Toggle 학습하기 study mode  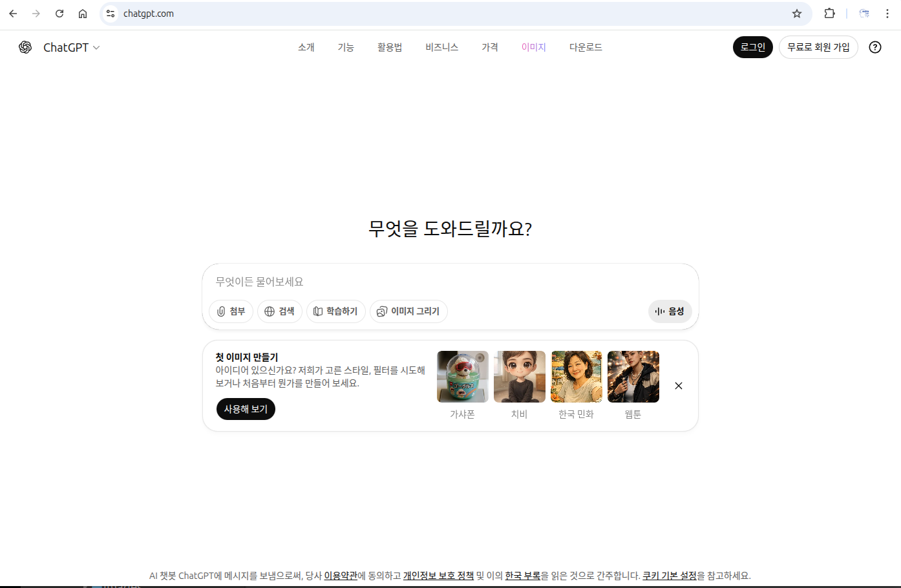tap(335, 311)
